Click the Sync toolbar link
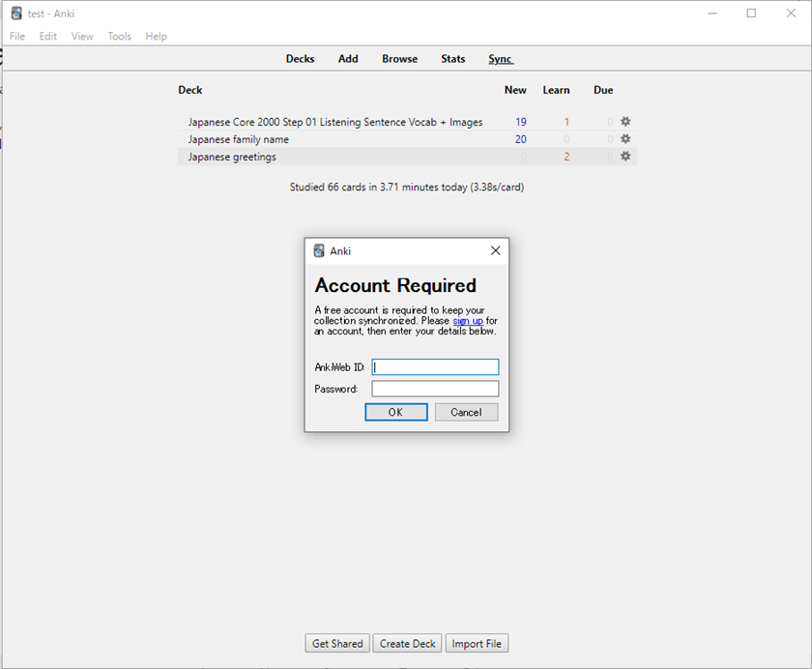812x669 pixels. [x=501, y=59]
